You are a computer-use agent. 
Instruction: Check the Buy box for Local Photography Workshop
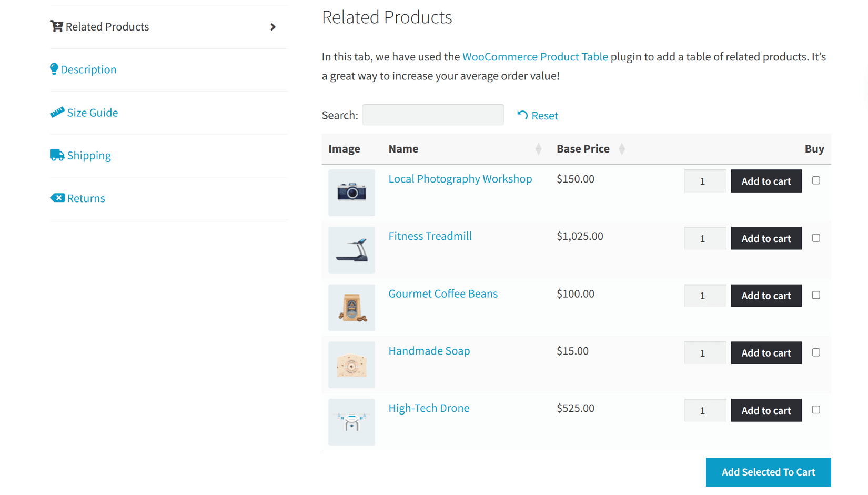816,180
